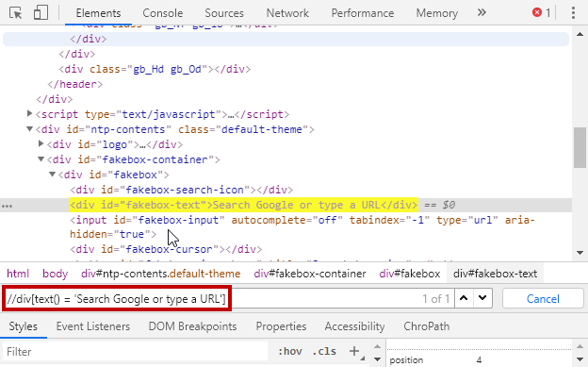
Task: Open the Accessibility pane tab
Action: tap(354, 326)
